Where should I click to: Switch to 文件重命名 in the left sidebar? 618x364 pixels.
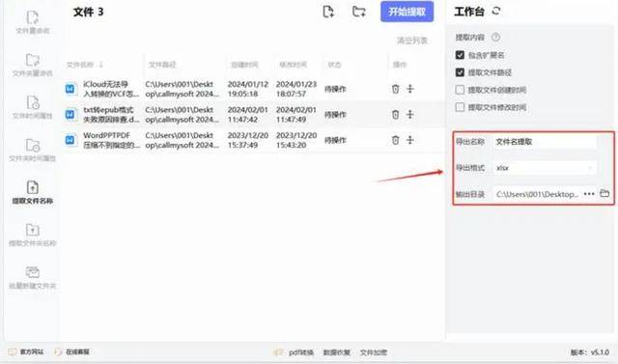pos(32,22)
